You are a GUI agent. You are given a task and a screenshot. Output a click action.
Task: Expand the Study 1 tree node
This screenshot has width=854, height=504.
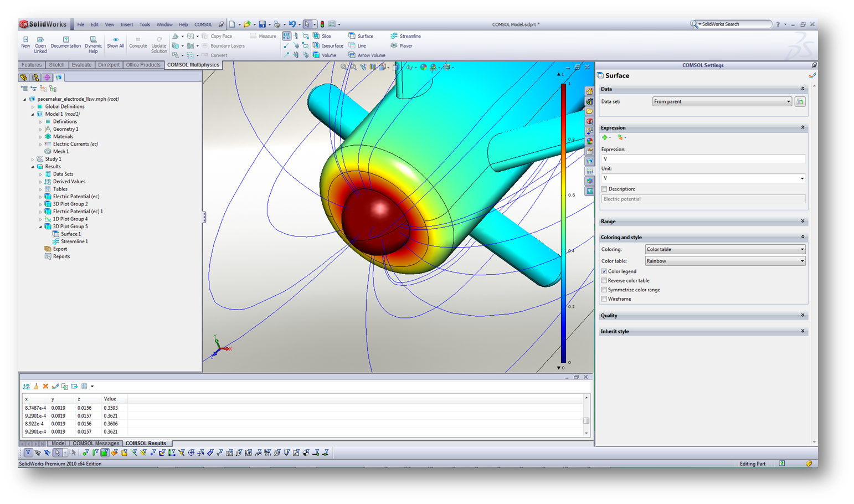[33, 159]
